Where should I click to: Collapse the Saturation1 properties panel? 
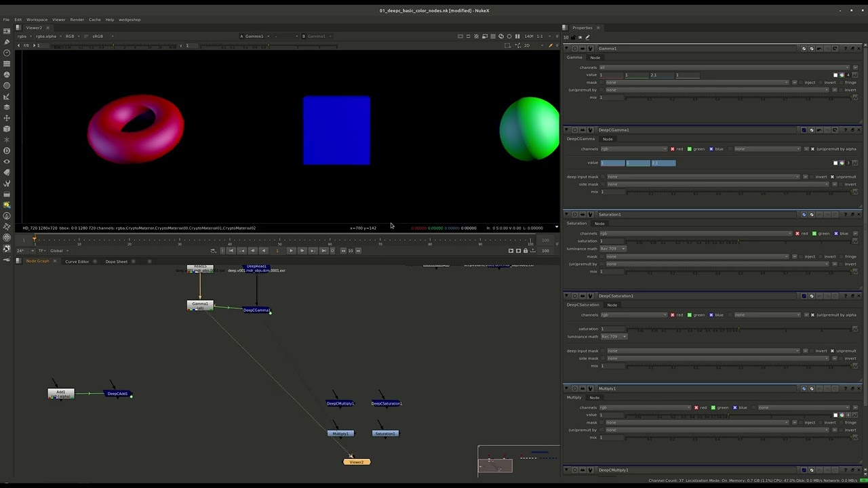[x=567, y=215]
